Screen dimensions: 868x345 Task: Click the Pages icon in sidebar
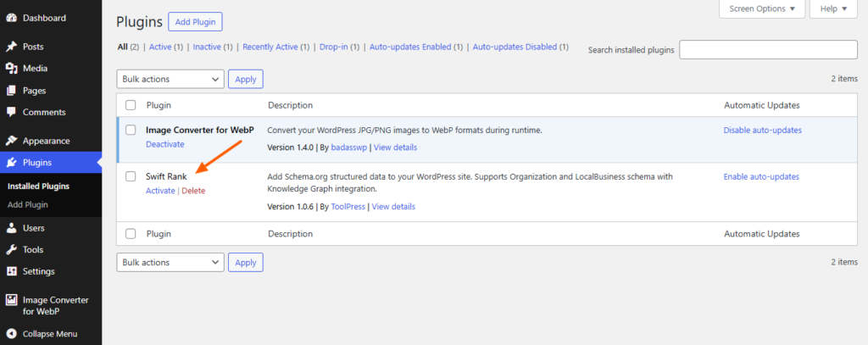[x=11, y=90]
